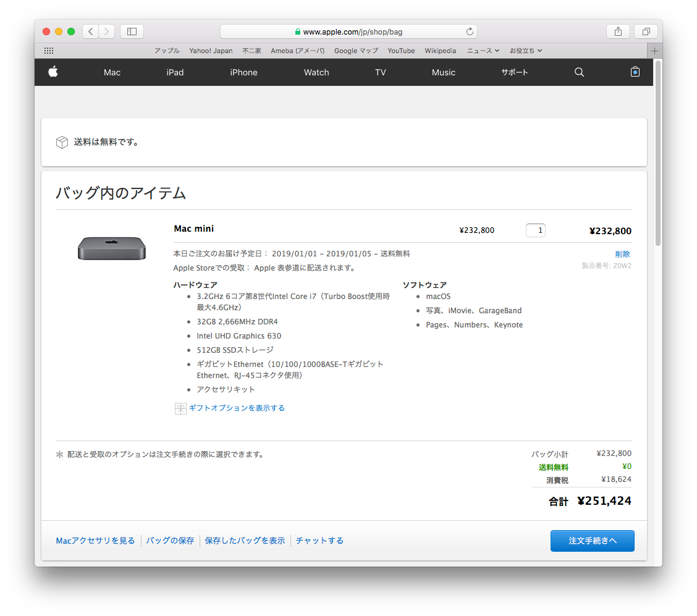This screenshot has height=616, width=697.
Task: Open the アップル bookmark
Action: (167, 51)
